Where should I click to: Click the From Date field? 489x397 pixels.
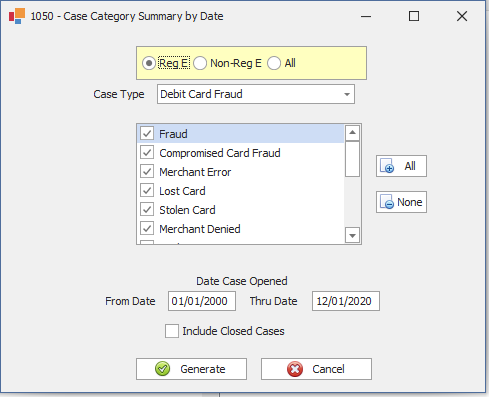point(202,301)
